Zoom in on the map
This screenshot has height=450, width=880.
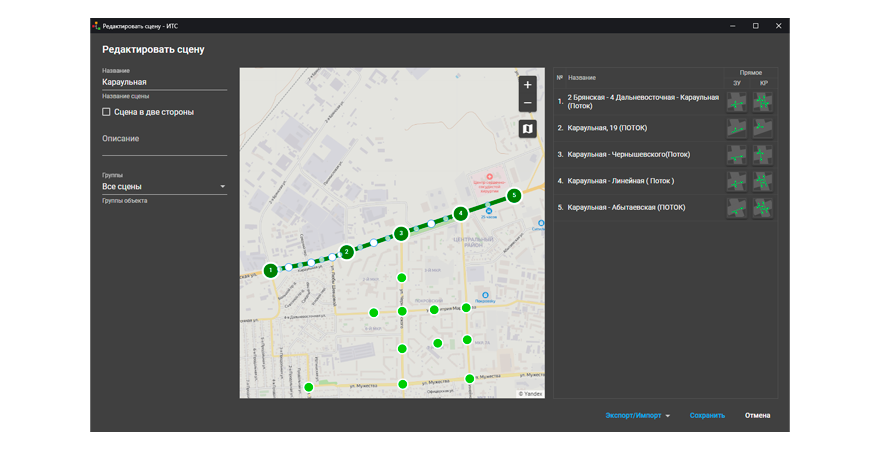point(528,85)
